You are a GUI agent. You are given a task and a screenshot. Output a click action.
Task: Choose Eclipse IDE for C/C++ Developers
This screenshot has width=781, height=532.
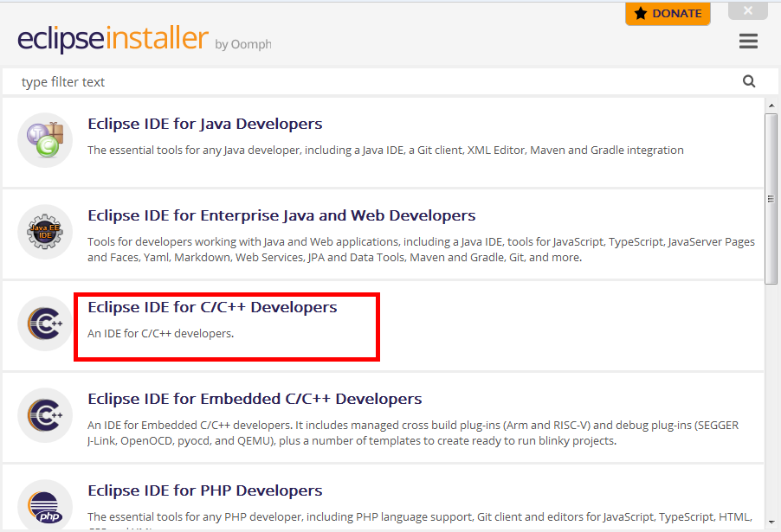point(212,307)
